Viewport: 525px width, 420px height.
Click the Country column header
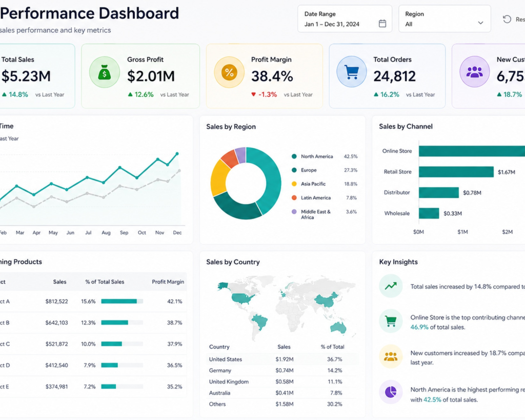coord(219,347)
